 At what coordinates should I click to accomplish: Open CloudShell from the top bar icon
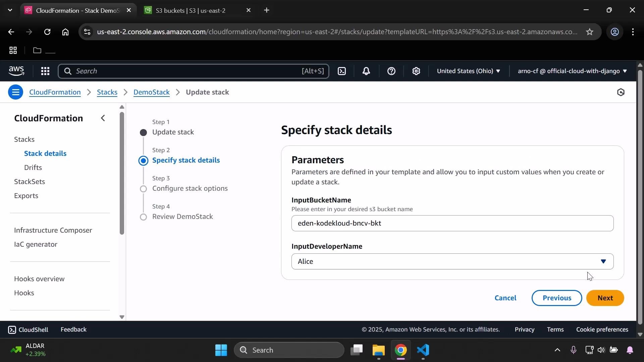[342, 71]
